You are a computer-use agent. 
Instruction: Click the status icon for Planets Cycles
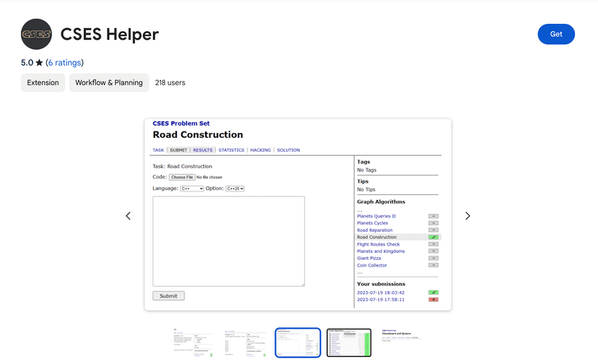(x=433, y=223)
